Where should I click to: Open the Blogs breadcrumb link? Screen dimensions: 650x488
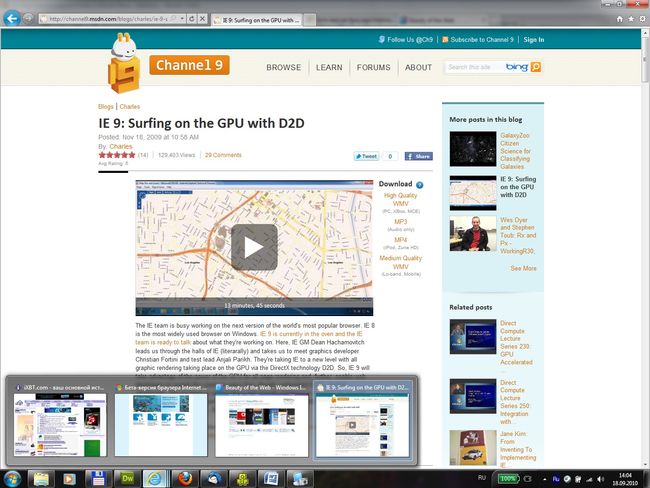(x=106, y=107)
